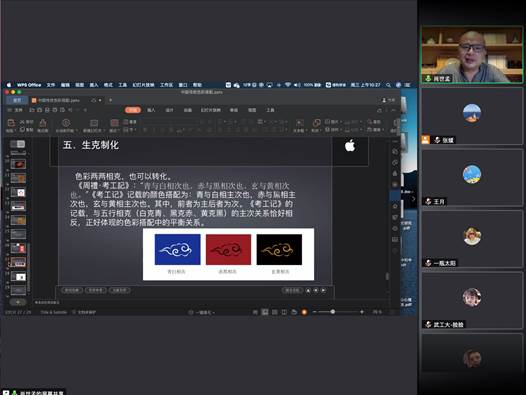Click the orange slideshow play button in status bar
This screenshot has height=395, width=526.
(x=304, y=312)
